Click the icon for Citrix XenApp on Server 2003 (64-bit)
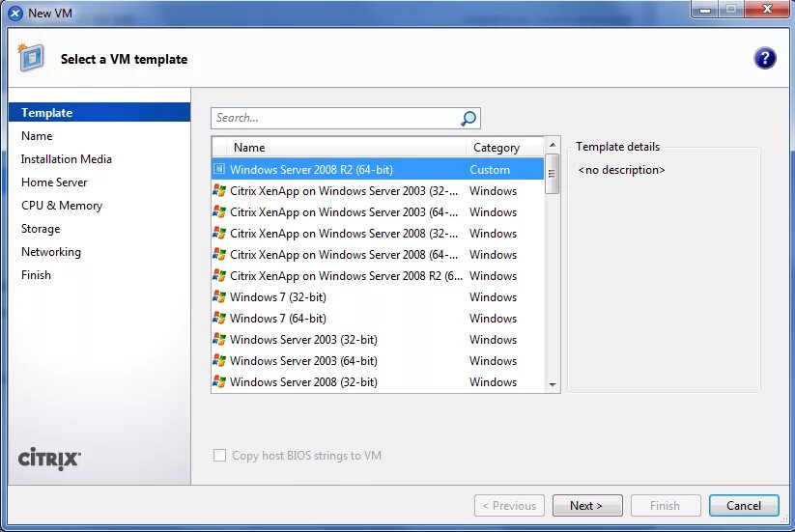Image resolution: width=795 pixels, height=532 pixels. click(219, 211)
